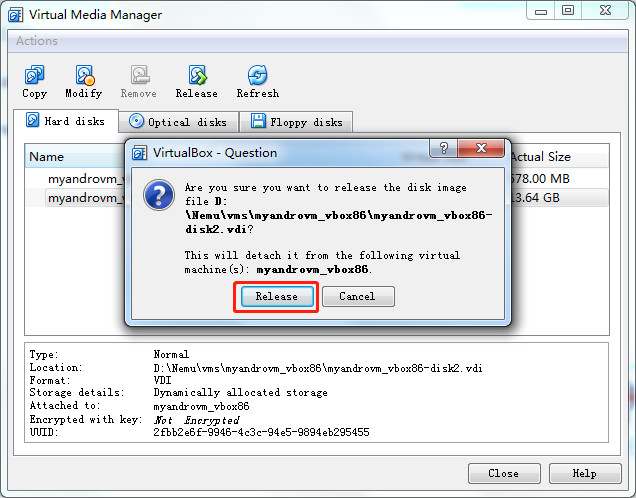The width and height of the screenshot is (636, 498).
Task: Switch to the Optical disks tab
Action: point(178,122)
